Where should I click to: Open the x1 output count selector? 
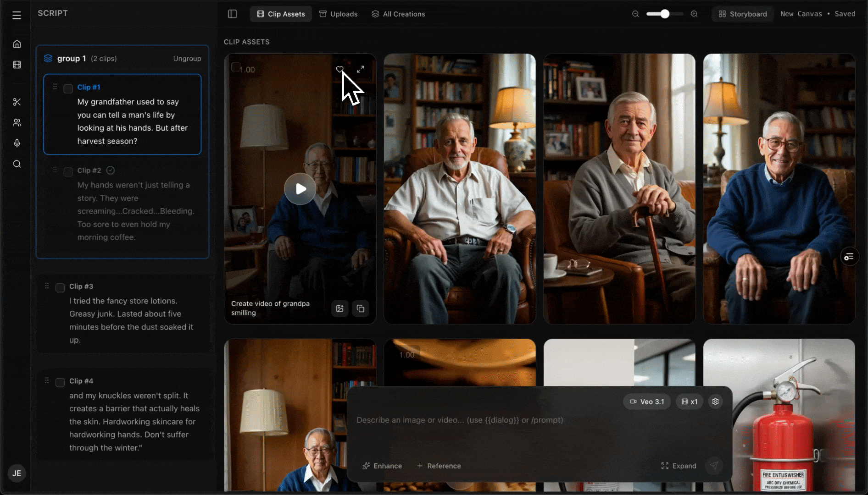pos(689,401)
